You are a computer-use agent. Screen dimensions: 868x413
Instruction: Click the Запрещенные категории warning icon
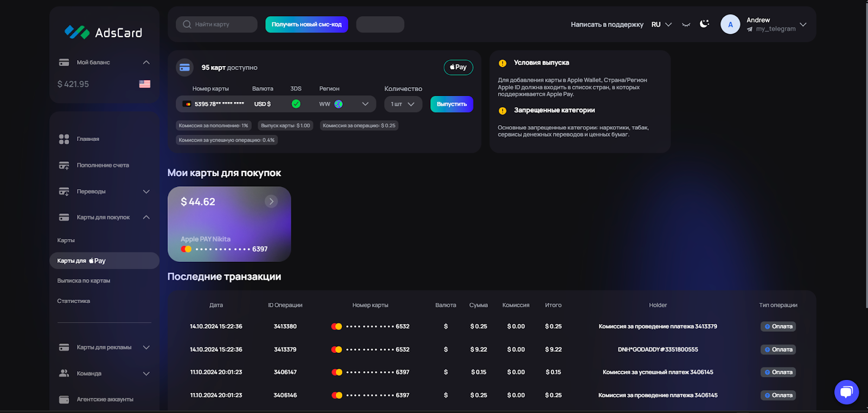[502, 111]
